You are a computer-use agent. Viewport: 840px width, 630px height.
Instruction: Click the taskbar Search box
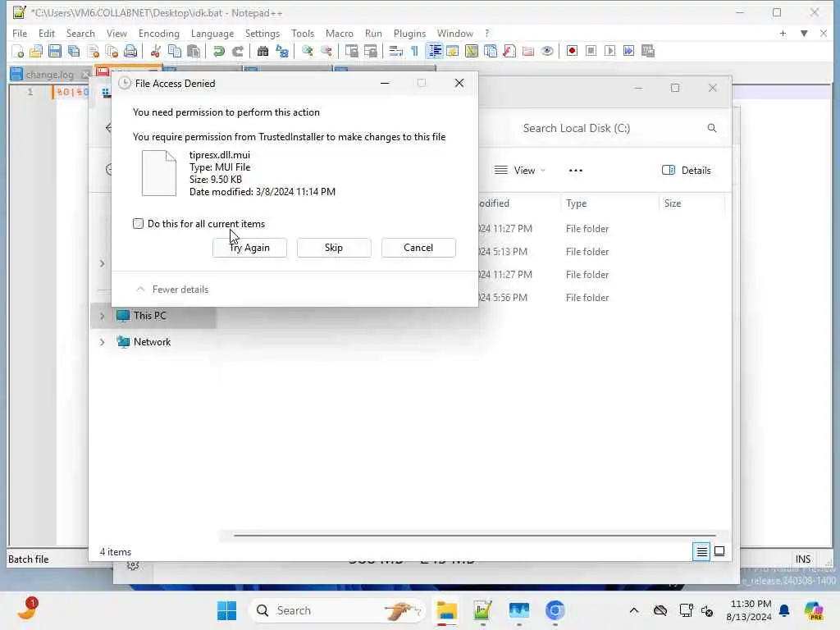(x=336, y=610)
